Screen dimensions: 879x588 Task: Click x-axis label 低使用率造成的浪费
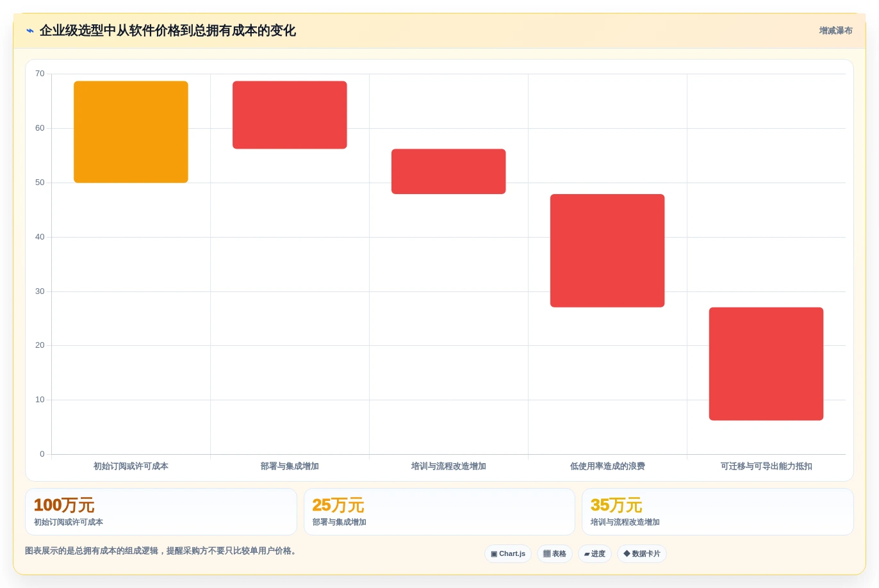pos(607,466)
